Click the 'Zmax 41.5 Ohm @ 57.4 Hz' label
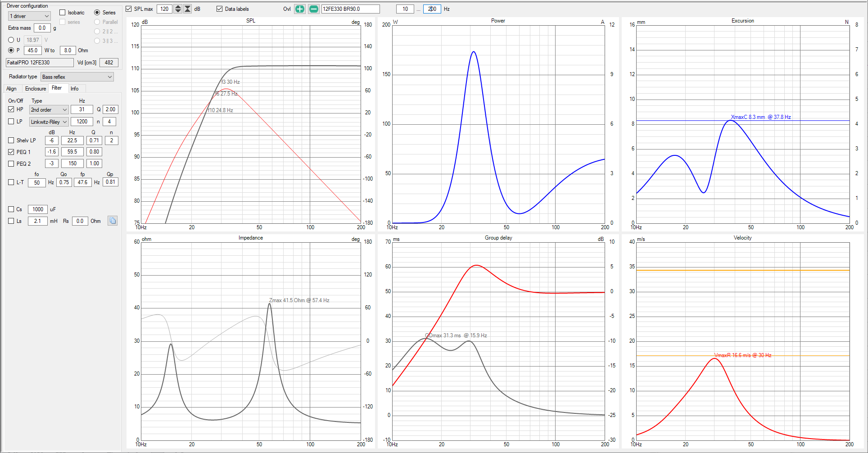868x453 pixels. tap(299, 300)
